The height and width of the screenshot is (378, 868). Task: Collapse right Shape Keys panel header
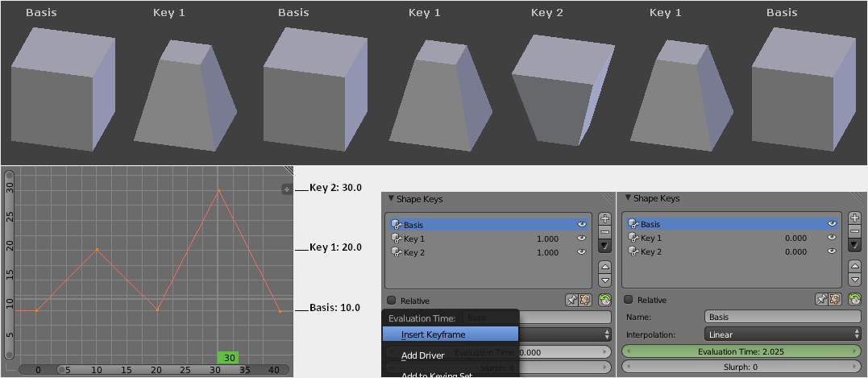652,198
